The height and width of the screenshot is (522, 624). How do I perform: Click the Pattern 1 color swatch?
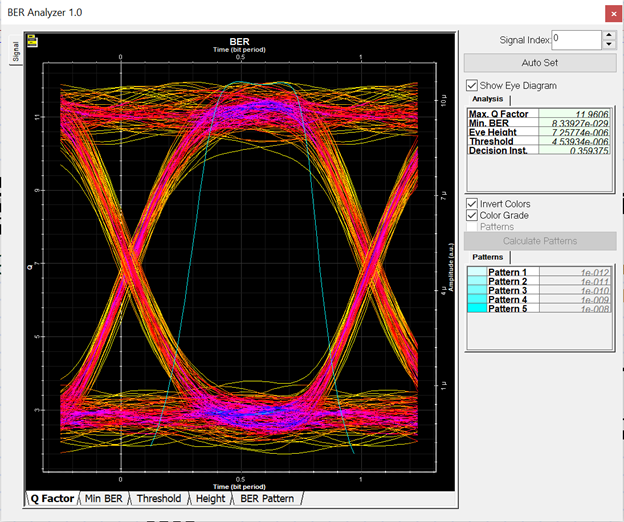(x=478, y=273)
